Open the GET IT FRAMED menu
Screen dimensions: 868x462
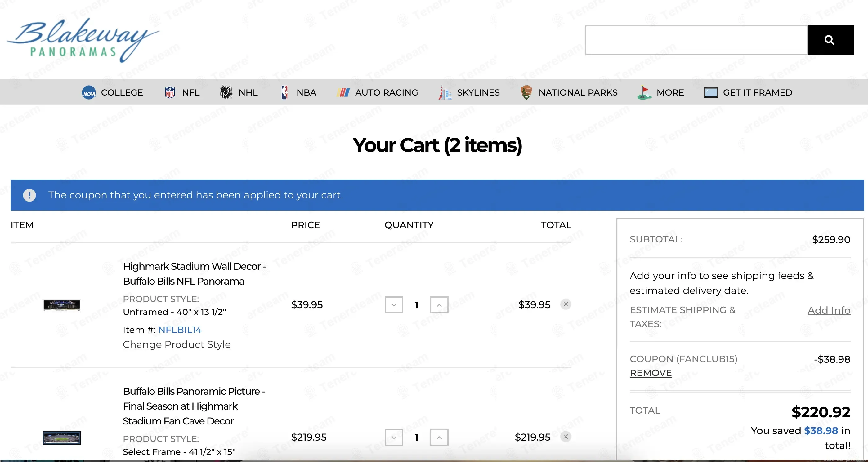coord(758,93)
